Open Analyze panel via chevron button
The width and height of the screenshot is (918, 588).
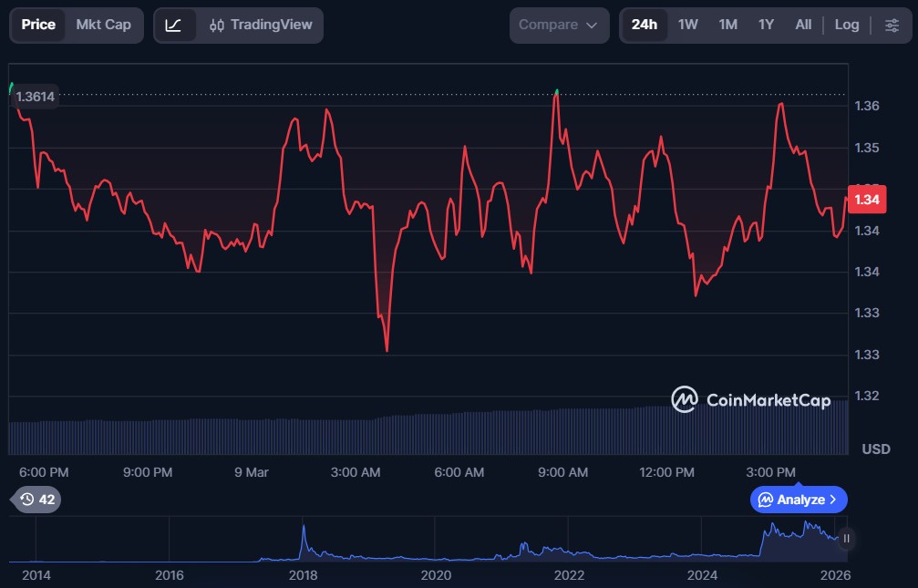click(x=799, y=500)
